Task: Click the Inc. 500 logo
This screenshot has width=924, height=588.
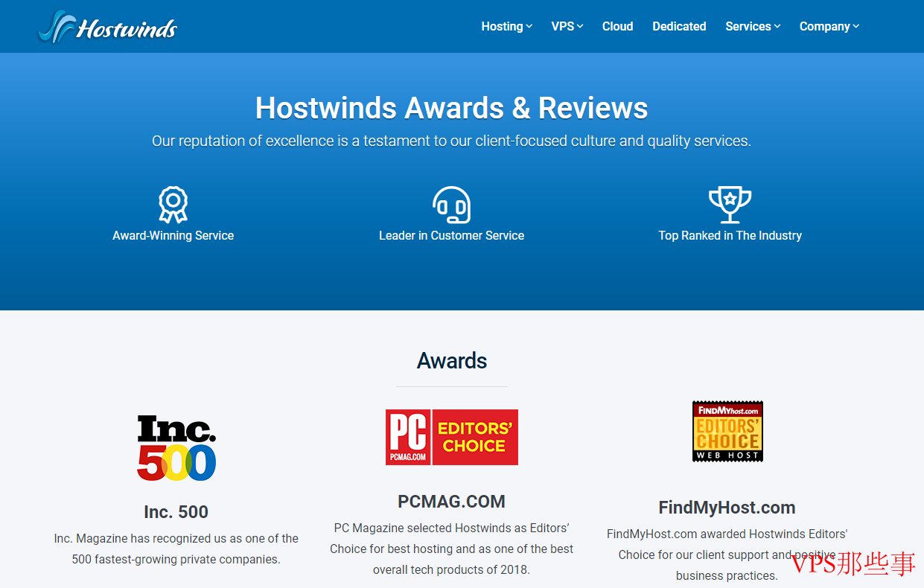Action: tap(176, 448)
